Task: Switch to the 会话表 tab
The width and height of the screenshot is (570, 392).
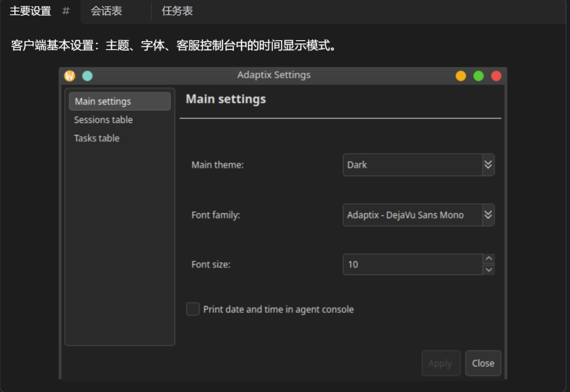Action: tap(107, 11)
